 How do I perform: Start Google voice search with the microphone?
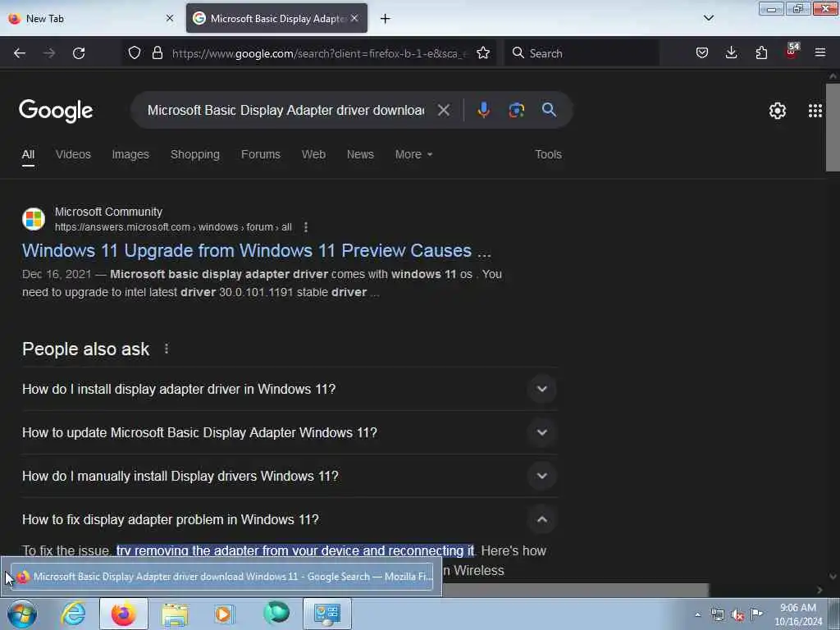483,110
